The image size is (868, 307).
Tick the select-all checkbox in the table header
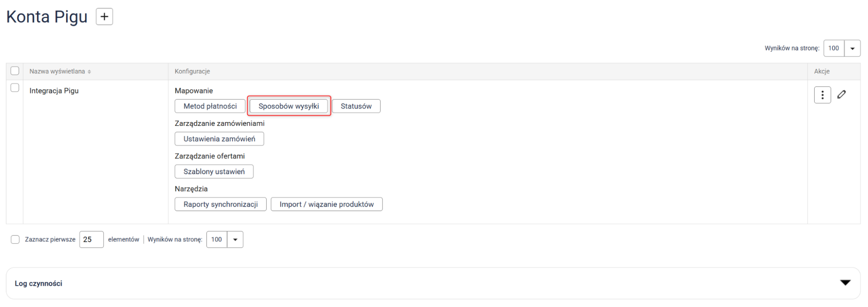click(x=15, y=71)
